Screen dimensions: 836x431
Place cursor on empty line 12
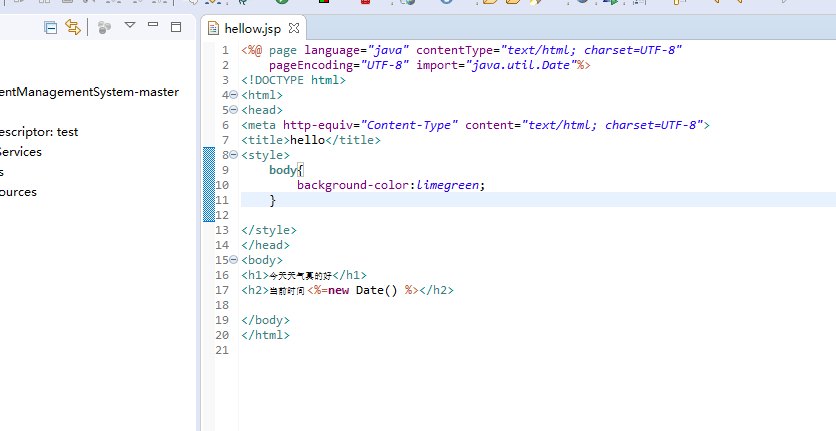pos(538,216)
